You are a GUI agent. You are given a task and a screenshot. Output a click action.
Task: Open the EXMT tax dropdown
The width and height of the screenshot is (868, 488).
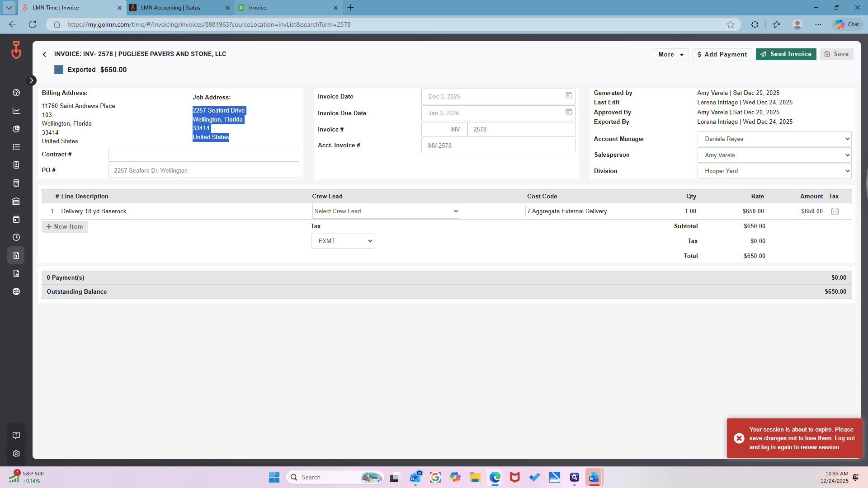[x=343, y=241]
